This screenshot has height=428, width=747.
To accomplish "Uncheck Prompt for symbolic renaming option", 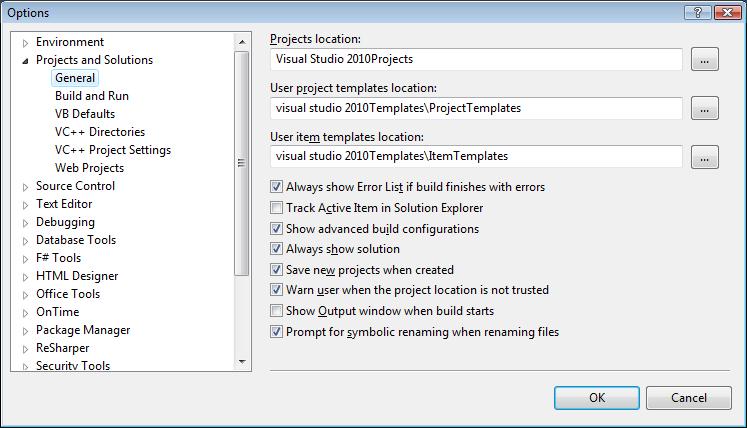I will (x=277, y=332).
